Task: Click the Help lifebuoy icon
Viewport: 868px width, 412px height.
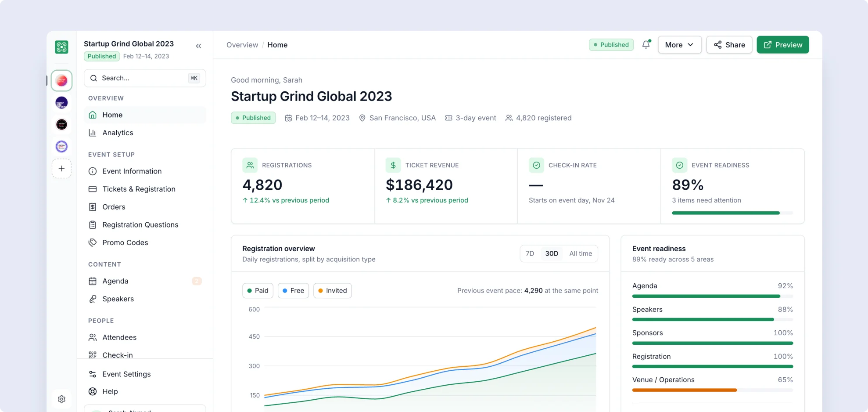Action: pos(93,391)
